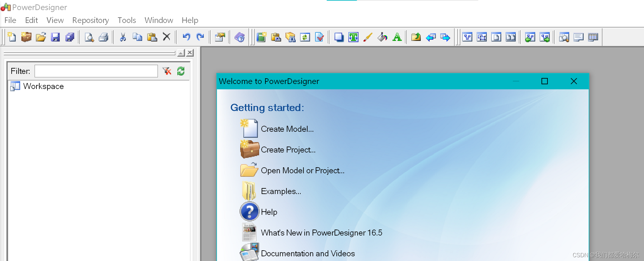Viewport: 644px width, 261px height.
Task: Click the Print icon
Action: click(104, 37)
